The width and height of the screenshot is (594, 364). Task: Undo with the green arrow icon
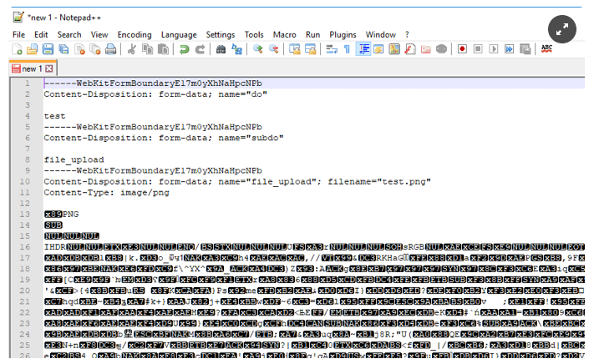click(184, 49)
